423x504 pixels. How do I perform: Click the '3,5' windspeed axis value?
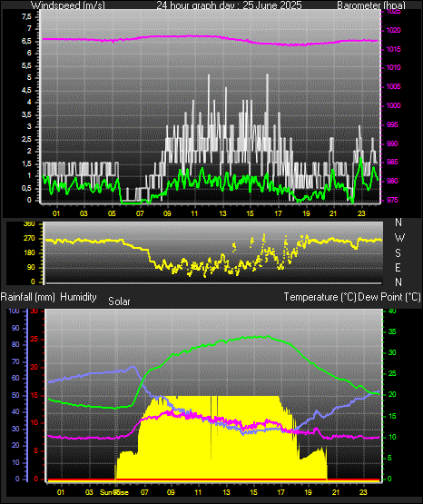coord(26,114)
